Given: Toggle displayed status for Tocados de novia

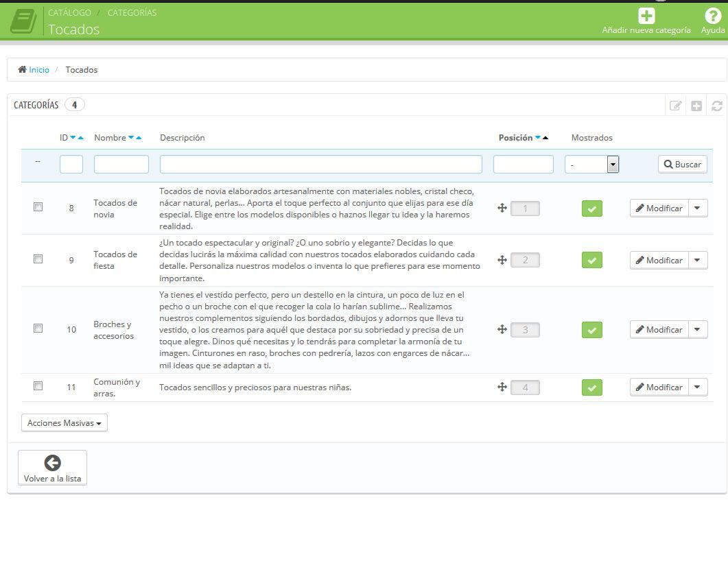Looking at the screenshot, I should 592,208.
